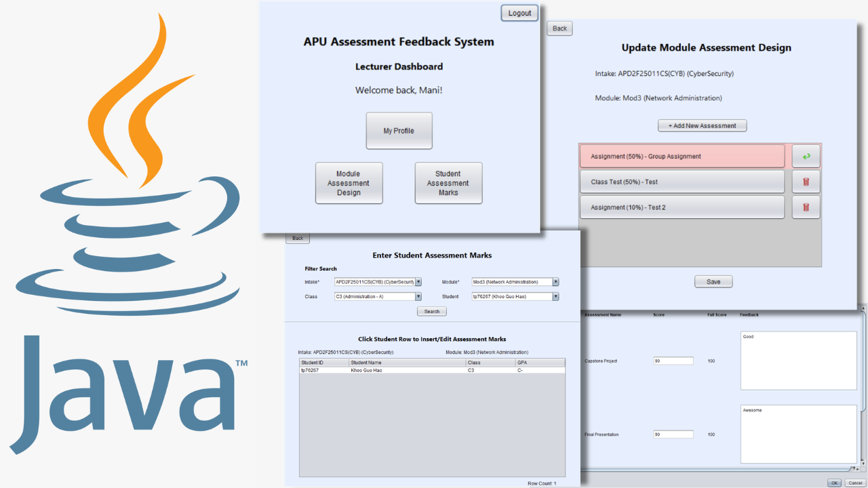This screenshot has height=488, width=868.
Task: Edit the feedback box containing Good
Action: click(x=799, y=361)
